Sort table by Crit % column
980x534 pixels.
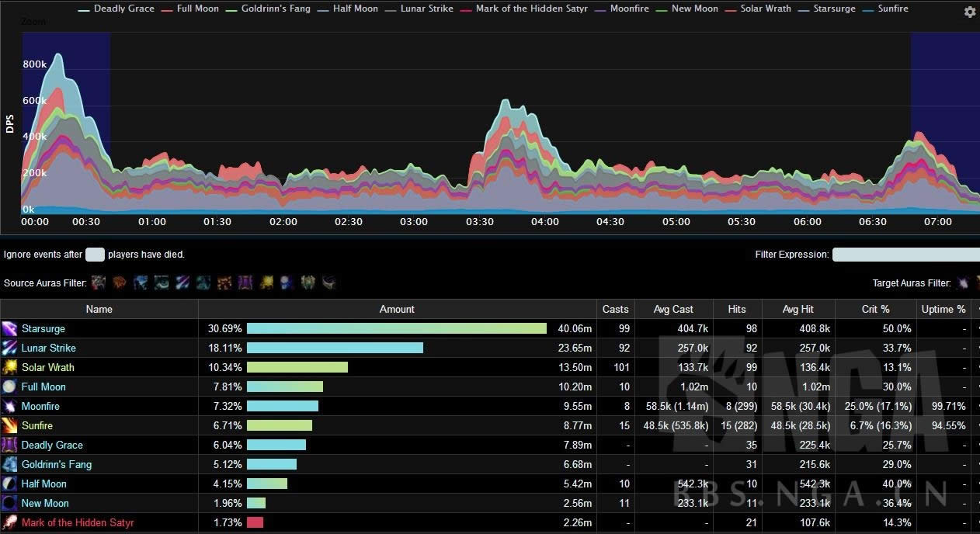pos(875,309)
